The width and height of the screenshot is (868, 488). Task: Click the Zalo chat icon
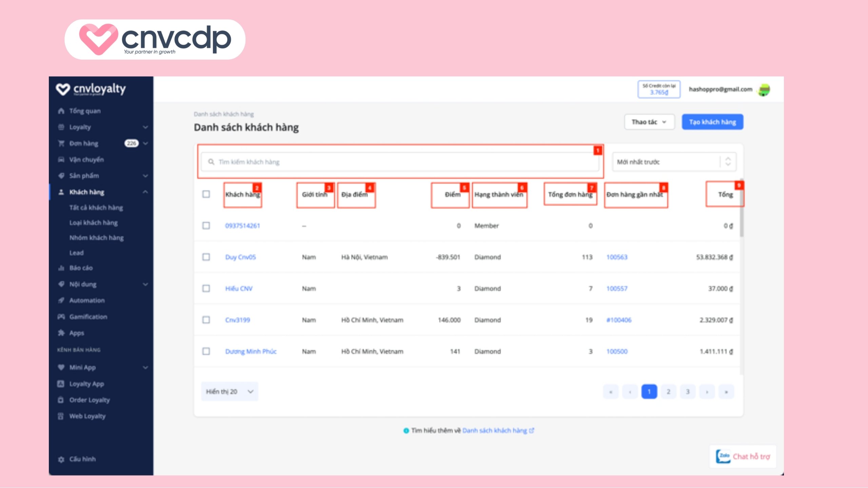point(723,456)
